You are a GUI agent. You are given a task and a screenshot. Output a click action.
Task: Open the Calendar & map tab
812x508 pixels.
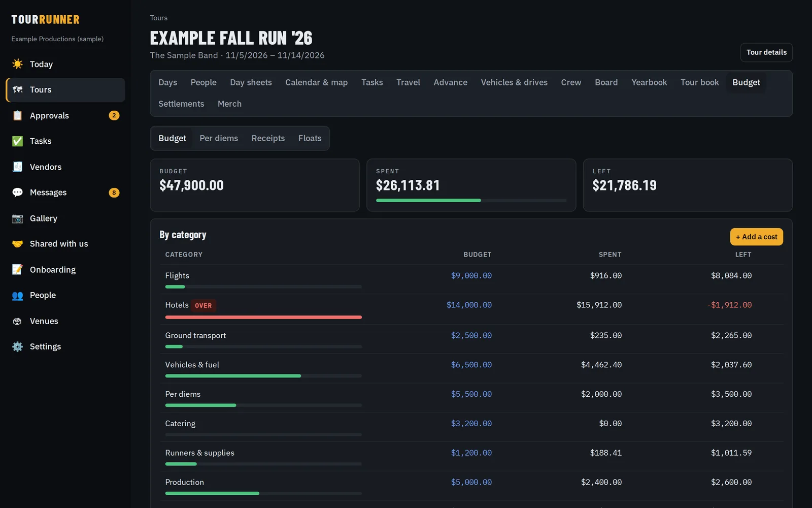tap(316, 82)
